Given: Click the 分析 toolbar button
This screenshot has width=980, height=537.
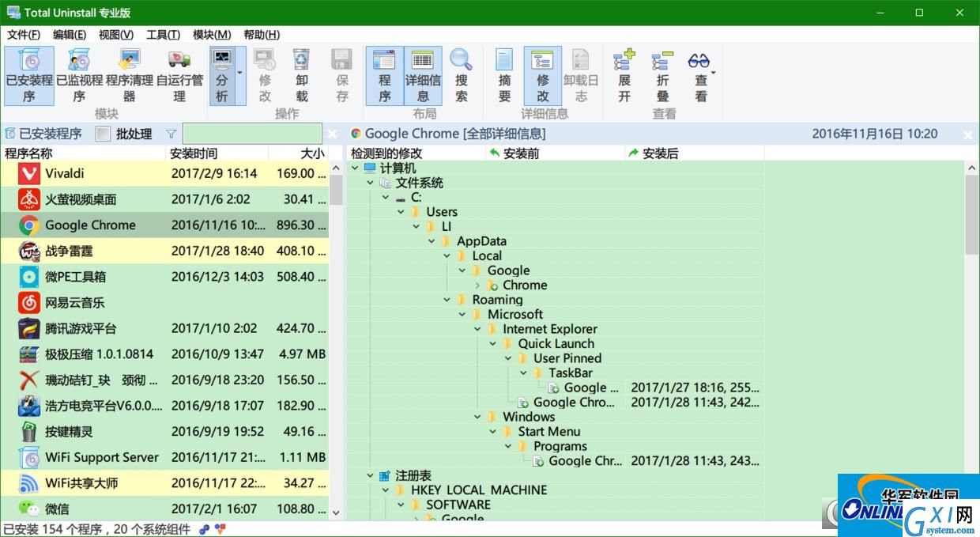Looking at the screenshot, I should (222, 76).
